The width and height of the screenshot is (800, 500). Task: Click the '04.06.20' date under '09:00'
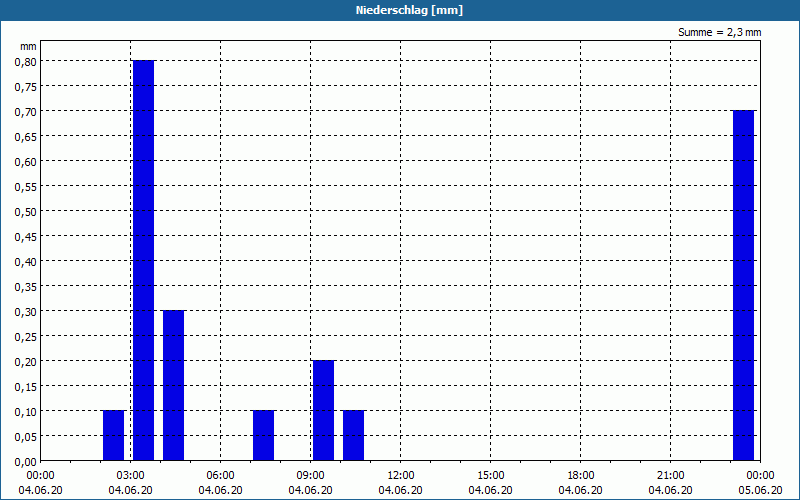pos(310,490)
